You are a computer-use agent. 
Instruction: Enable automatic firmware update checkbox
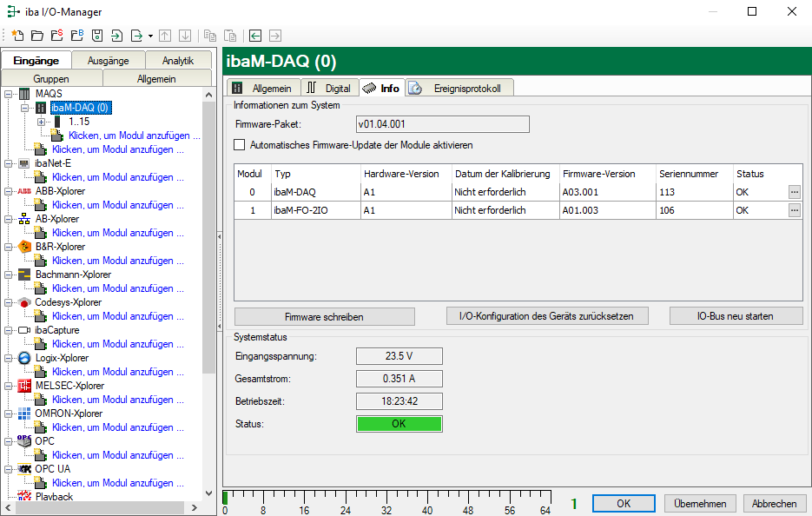click(241, 145)
